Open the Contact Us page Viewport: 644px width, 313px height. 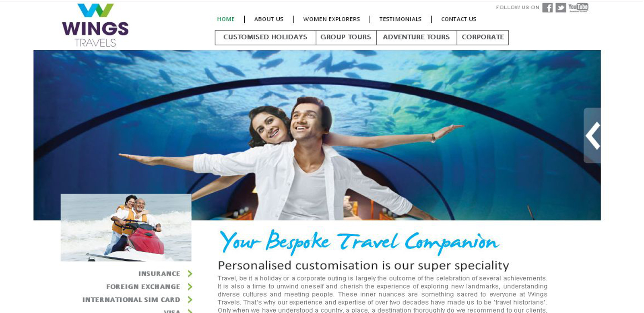click(458, 19)
